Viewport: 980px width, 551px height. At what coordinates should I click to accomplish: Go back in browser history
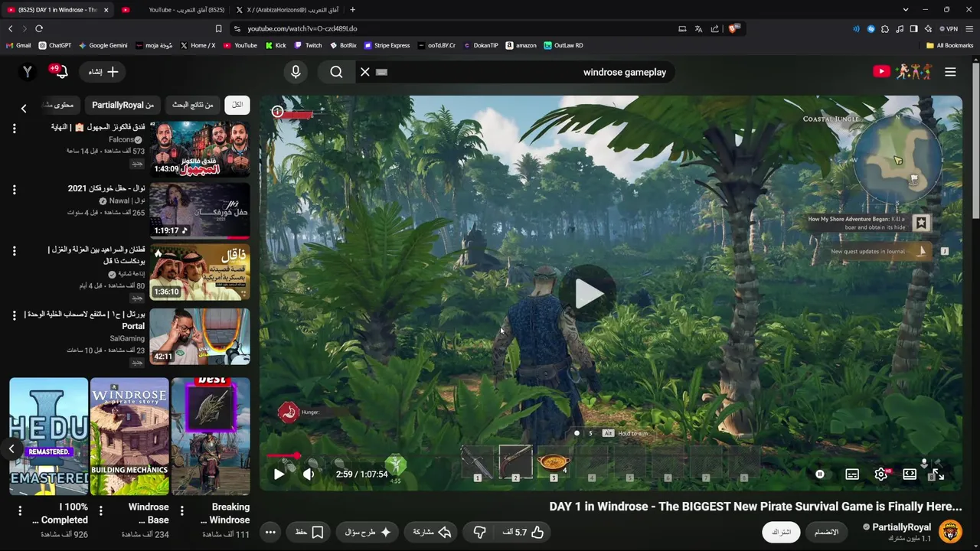click(x=11, y=28)
